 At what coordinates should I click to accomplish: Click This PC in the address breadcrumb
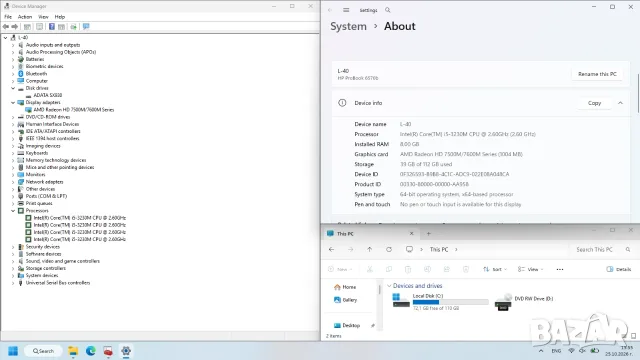pyautogui.click(x=439, y=249)
